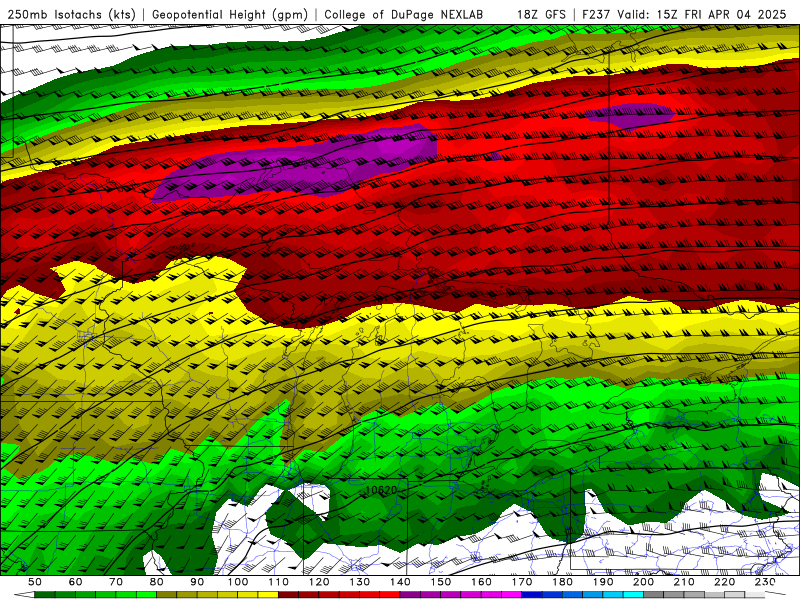Click the legend value "190"
The width and height of the screenshot is (800, 600).
tap(603, 582)
